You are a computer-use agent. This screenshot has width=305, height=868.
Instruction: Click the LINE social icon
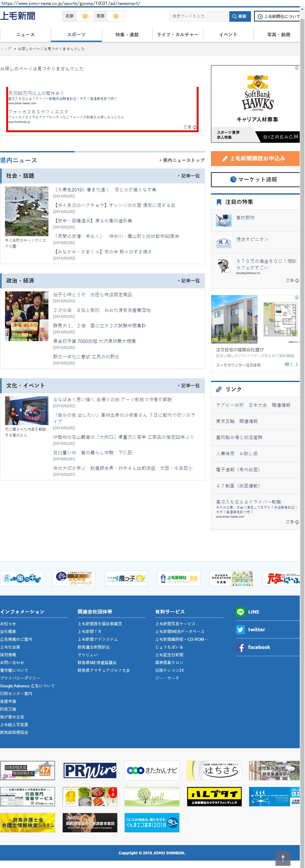pyautogui.click(x=240, y=612)
